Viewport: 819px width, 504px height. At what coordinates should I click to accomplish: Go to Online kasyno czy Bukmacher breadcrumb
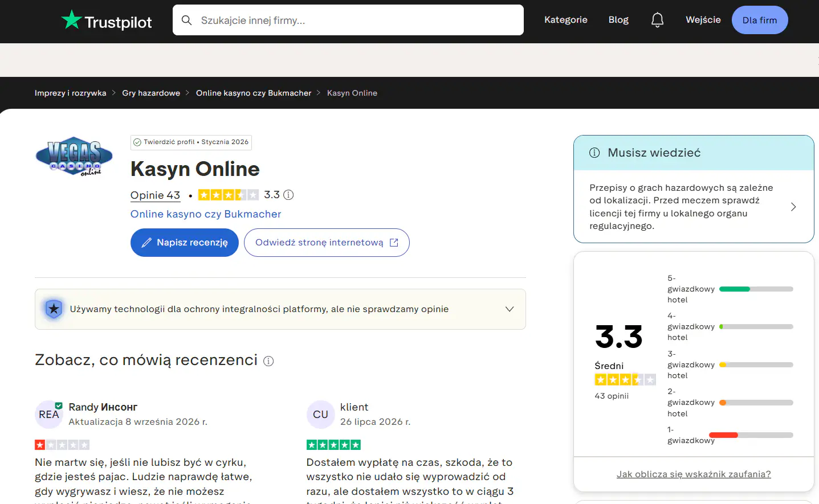(254, 93)
